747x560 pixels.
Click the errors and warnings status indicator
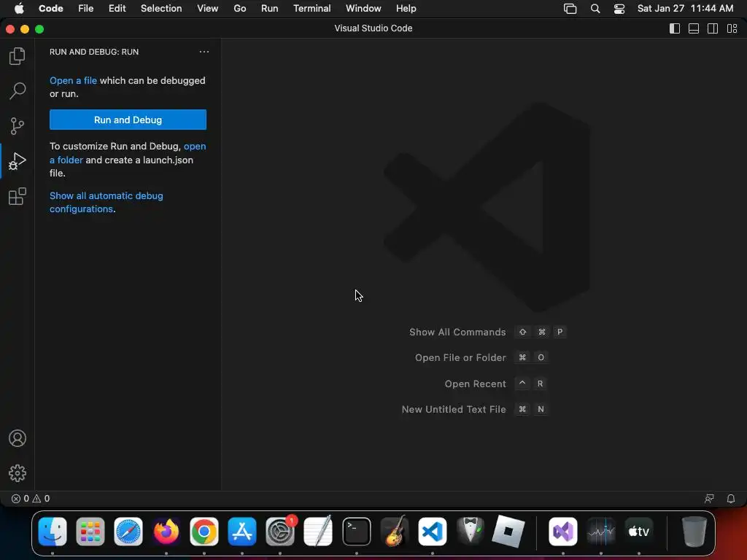pos(31,499)
